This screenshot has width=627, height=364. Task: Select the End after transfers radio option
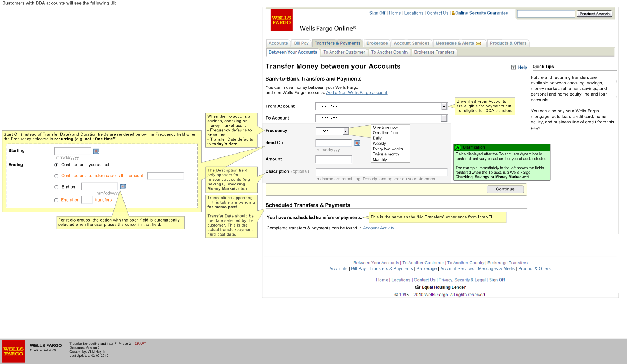(x=56, y=200)
